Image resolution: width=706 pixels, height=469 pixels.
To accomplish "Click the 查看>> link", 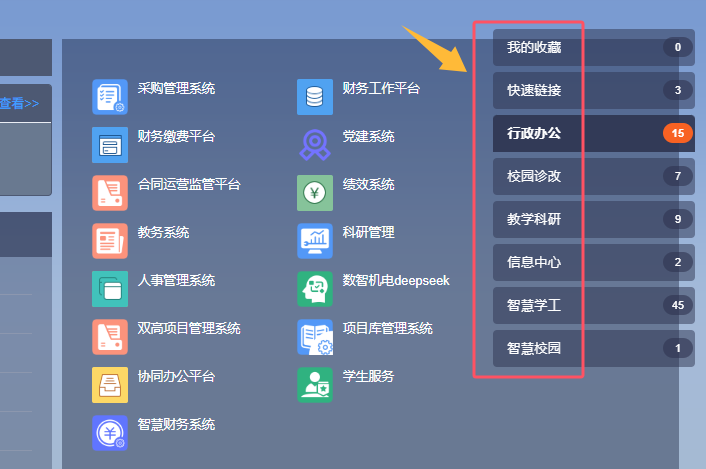I will pos(19,103).
